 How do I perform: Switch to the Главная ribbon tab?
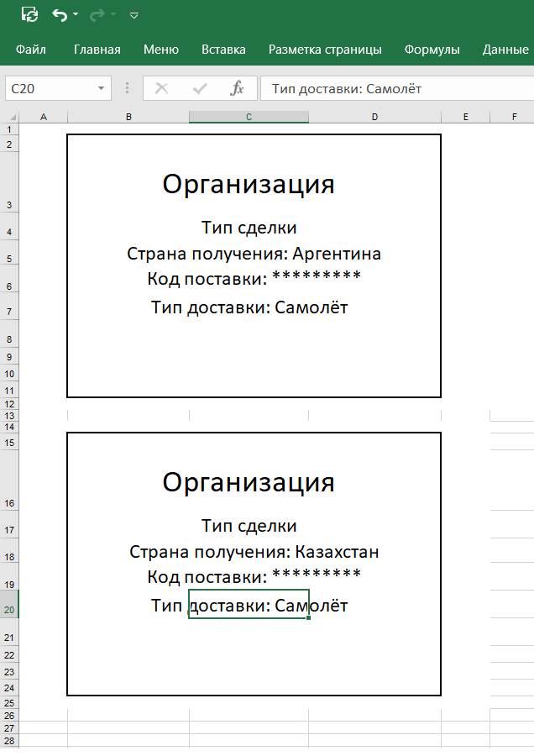(97, 50)
